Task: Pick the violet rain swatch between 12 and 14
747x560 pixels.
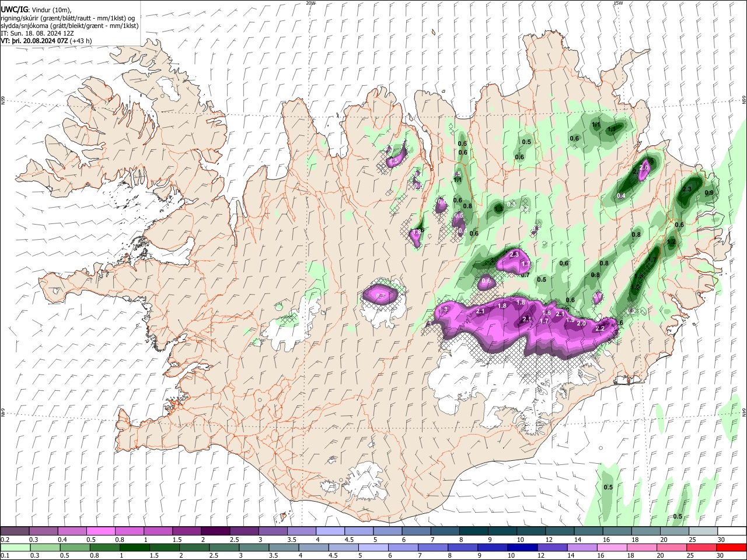Action: click(x=553, y=548)
